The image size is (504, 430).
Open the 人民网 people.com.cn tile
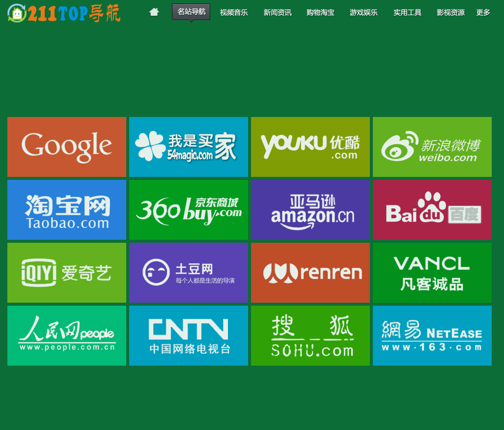[67, 336]
